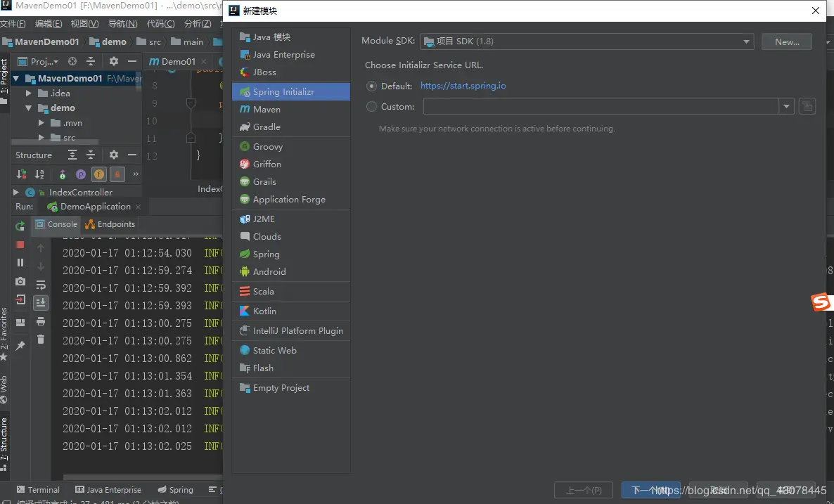Close the DemoApplication run tab

(139, 207)
